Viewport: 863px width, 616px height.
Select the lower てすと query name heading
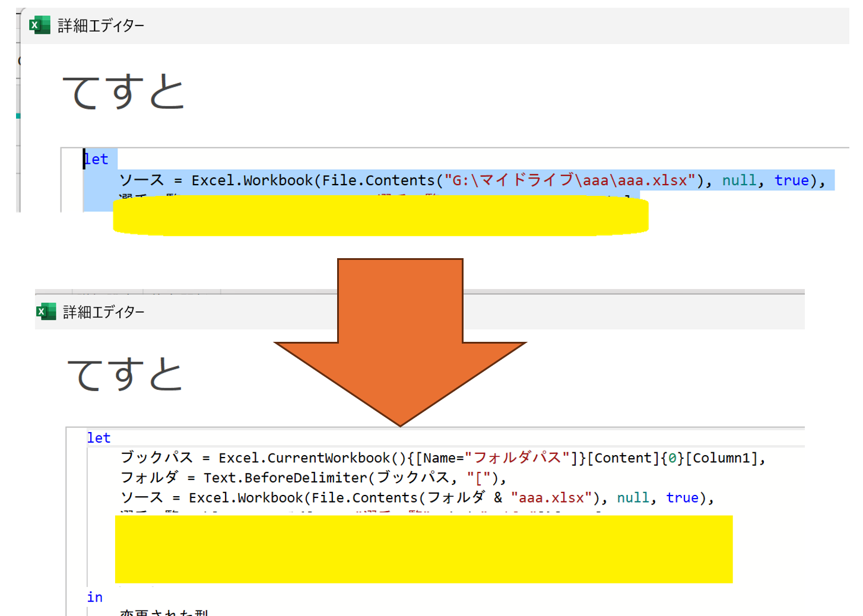[125, 374]
